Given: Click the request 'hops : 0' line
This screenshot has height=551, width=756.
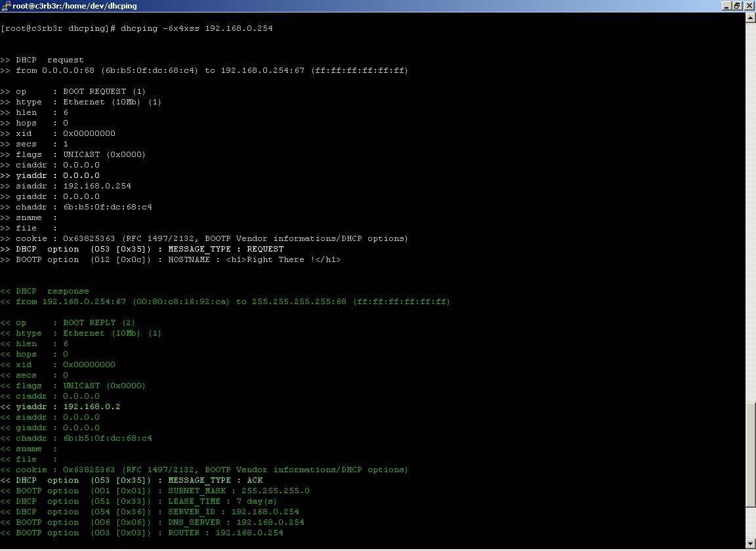Looking at the screenshot, I should pos(34,123).
